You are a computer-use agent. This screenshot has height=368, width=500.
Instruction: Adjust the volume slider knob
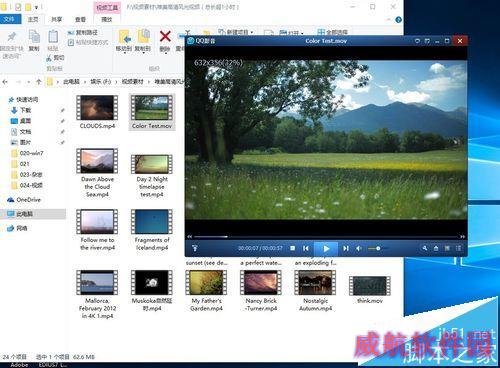(378, 248)
